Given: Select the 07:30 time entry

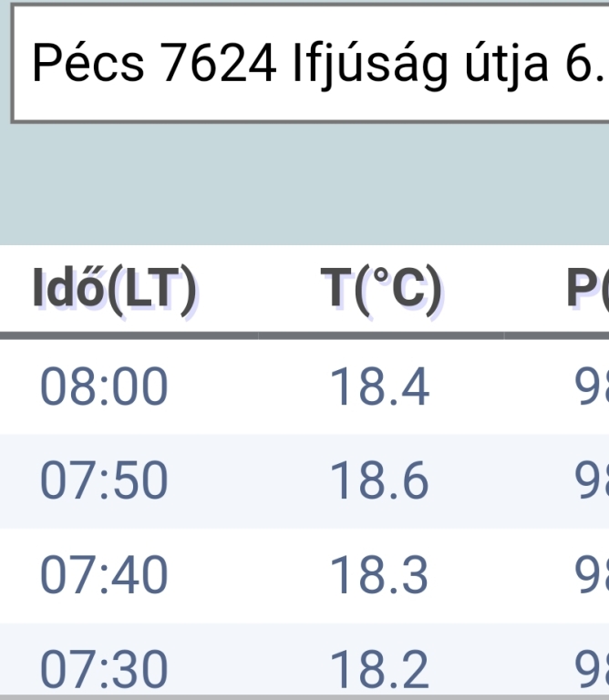Looking at the screenshot, I should pos(104,669).
